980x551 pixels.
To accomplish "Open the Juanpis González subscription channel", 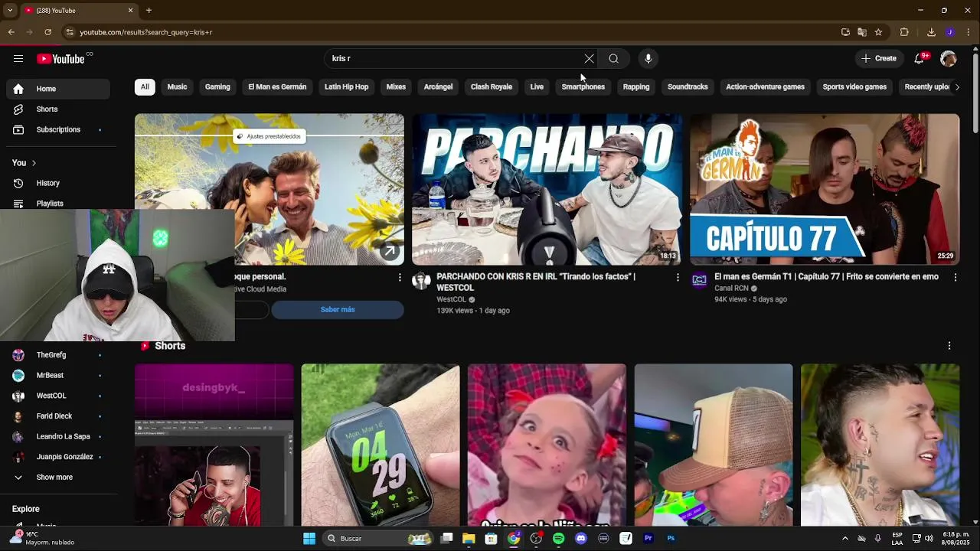I will coord(58,457).
